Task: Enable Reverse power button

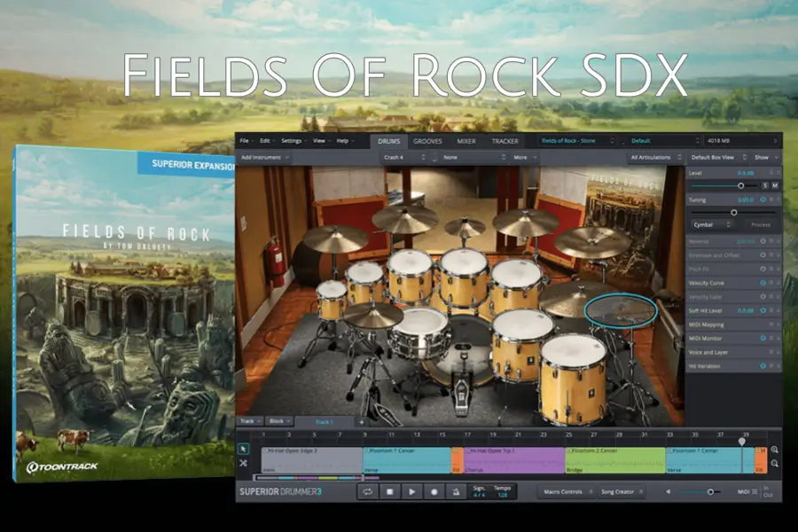Action: (763, 241)
